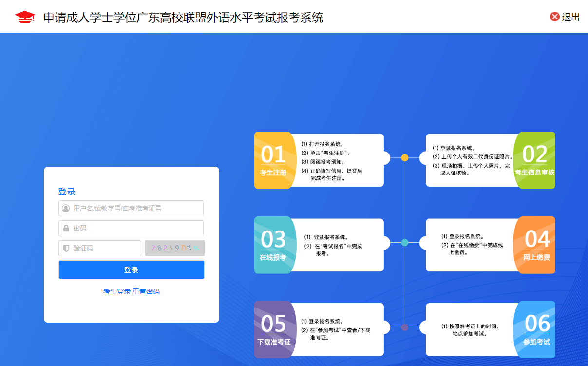Screen dimensions: 588x366
Task: Click the yellow timeline dot connector
Action: (404, 157)
